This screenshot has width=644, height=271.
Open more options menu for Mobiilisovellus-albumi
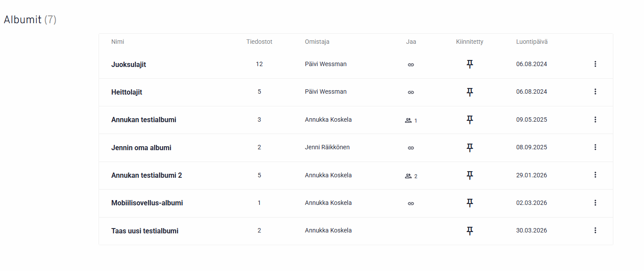[x=595, y=203]
